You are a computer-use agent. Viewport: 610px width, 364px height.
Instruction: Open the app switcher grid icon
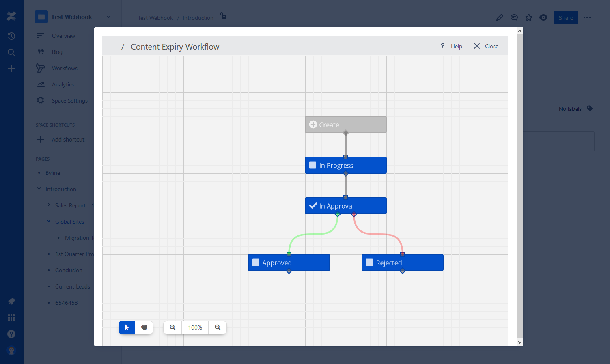[x=11, y=317]
